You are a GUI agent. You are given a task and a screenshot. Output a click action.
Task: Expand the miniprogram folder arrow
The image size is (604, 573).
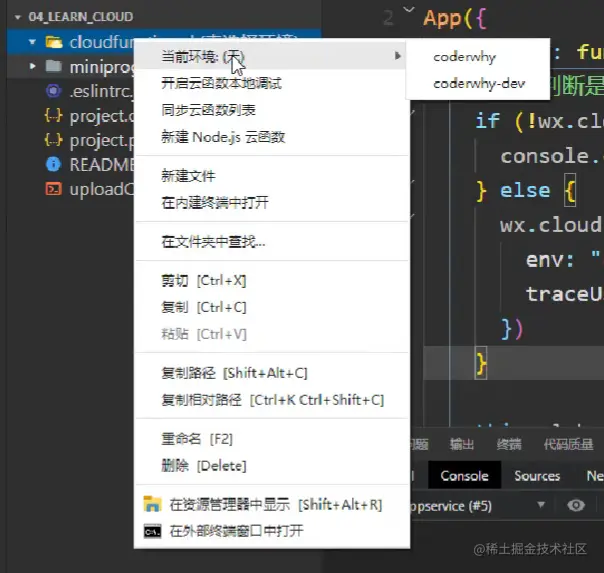point(33,66)
